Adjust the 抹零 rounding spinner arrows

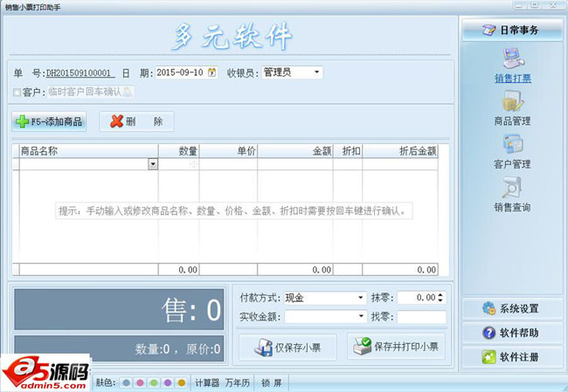coord(440,298)
